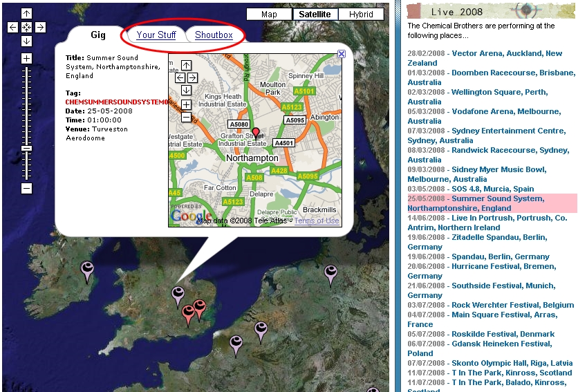Open Main Square Festival, Arras gig
Screen dimensions: 578x392
pyautogui.click(x=483, y=319)
